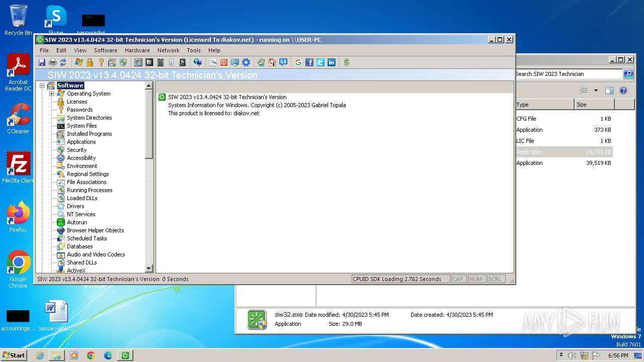Image resolution: width=644 pixels, height=362 pixels.
Task: Select Environment tree item
Action: (x=83, y=166)
